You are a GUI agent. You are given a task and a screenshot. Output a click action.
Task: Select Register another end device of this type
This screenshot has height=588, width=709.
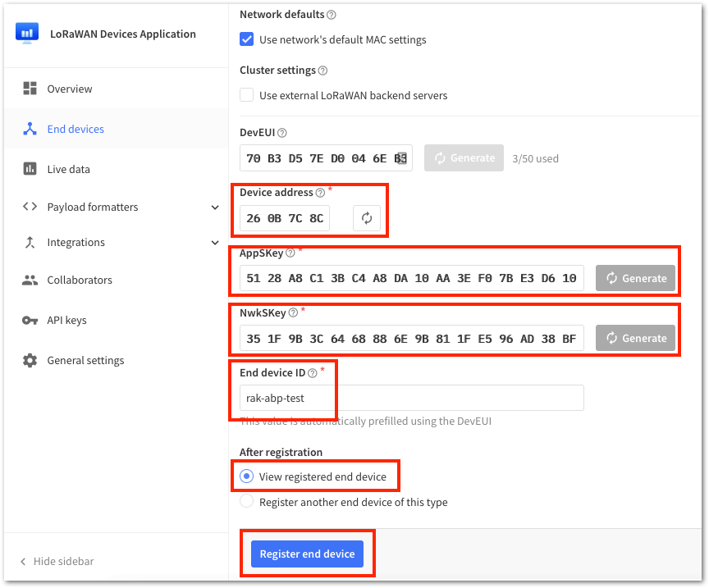tap(246, 502)
